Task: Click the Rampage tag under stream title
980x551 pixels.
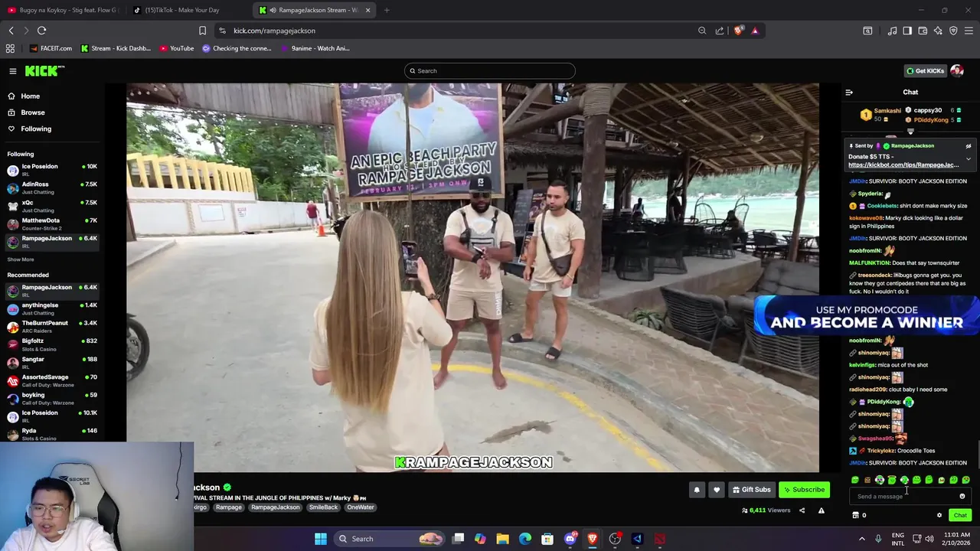Action: [x=228, y=507]
